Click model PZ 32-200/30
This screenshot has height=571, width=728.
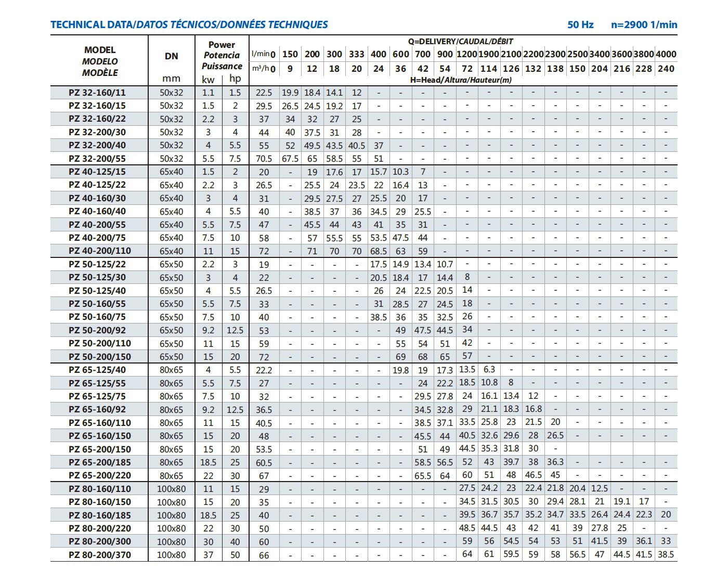coord(97,132)
